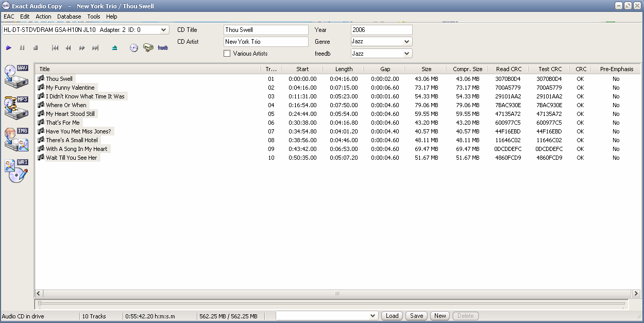The width and height of the screenshot is (644, 323).
Task: Click the Read CRC column header
Action: click(509, 69)
